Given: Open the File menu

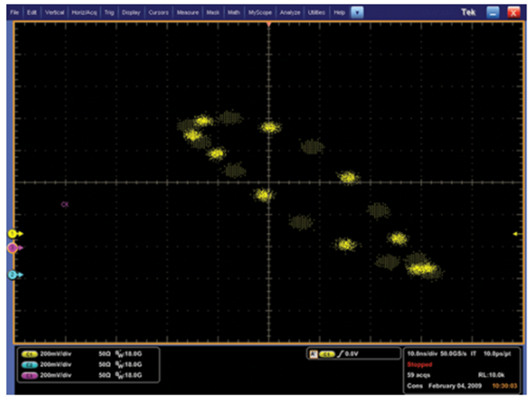Looking at the screenshot, I should coord(15,13).
